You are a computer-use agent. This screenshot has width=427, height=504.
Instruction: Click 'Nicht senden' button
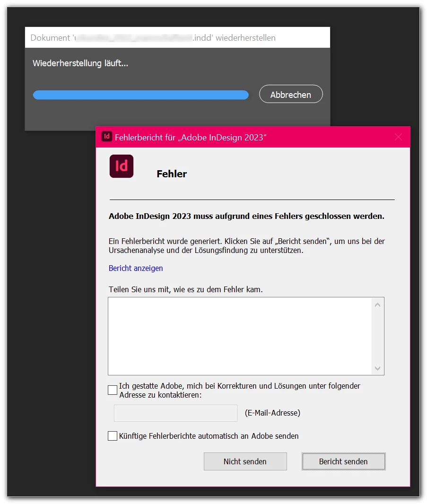coord(245,461)
